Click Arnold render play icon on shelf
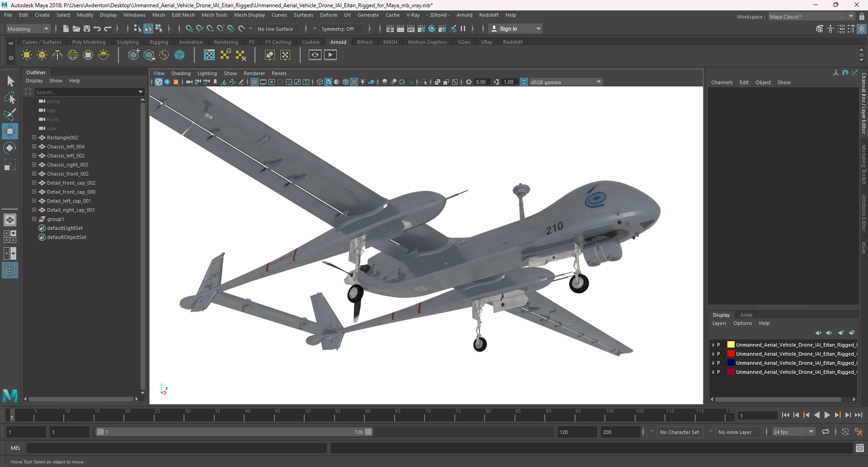Viewport: 868px width, 467px height. [x=330, y=55]
